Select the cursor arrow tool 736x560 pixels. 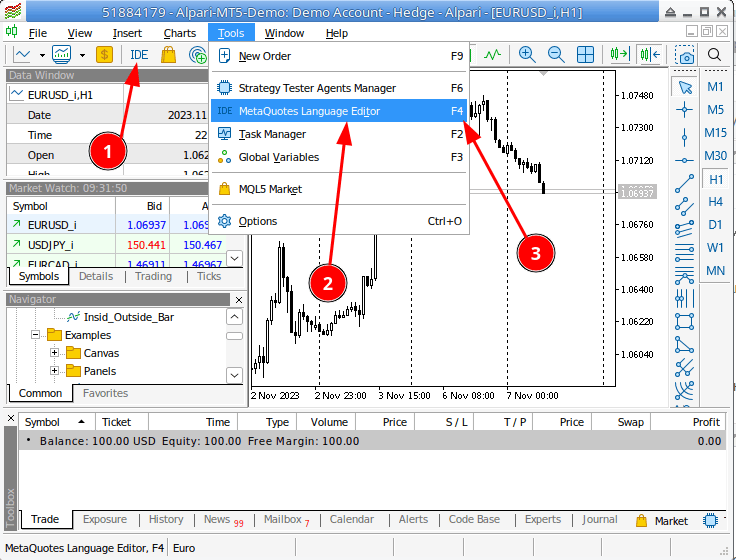[685, 87]
